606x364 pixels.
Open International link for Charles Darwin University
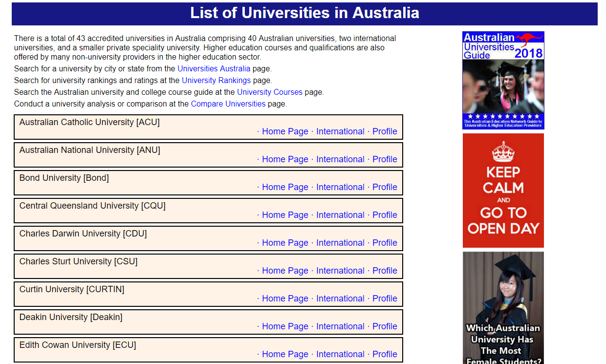[x=340, y=243]
